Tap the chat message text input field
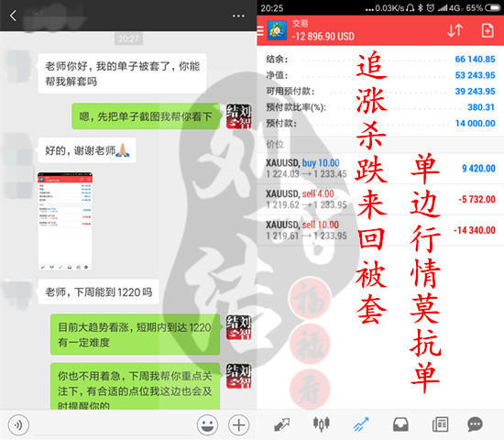Screen dimensions: 504x440 pos(113,425)
